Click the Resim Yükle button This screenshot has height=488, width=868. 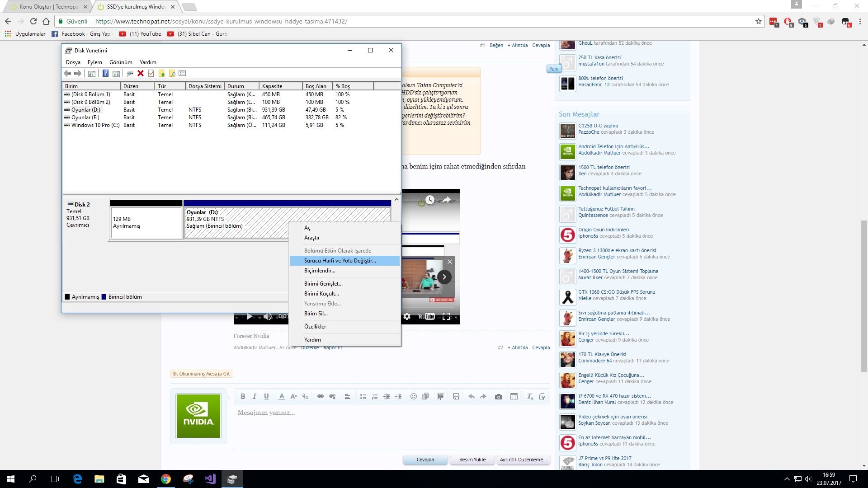(472, 460)
